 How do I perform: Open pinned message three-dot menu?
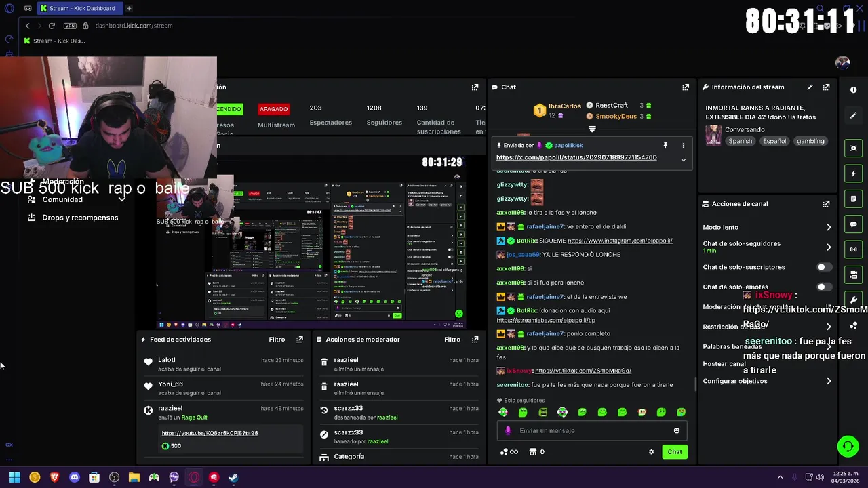pos(683,146)
